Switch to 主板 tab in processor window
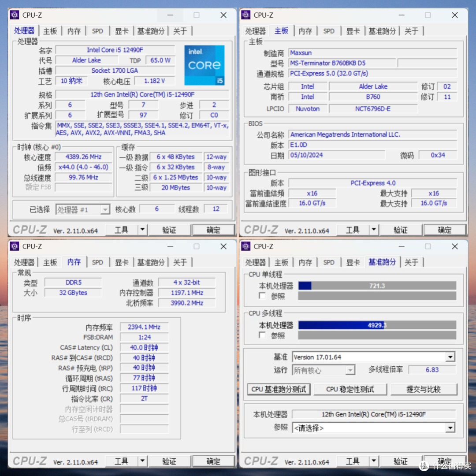The width and height of the screenshot is (476, 476). coord(50,31)
